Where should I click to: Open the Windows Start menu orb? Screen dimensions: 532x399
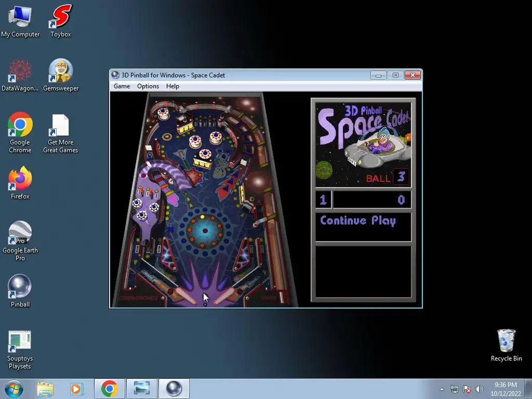tap(14, 389)
